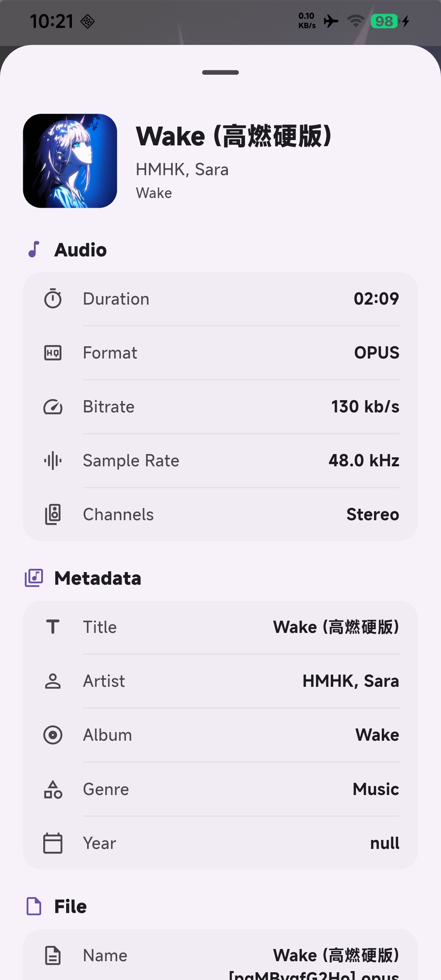Image resolution: width=441 pixels, height=980 pixels.
Task: Click the Duration stopwatch icon
Action: tap(53, 298)
